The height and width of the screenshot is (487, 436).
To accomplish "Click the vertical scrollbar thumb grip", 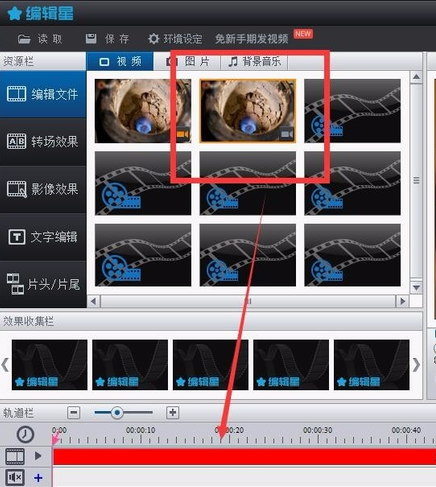I will pyautogui.click(x=416, y=180).
